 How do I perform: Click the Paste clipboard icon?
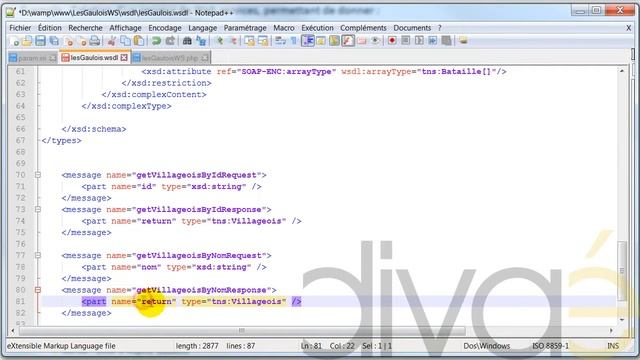[139, 40]
